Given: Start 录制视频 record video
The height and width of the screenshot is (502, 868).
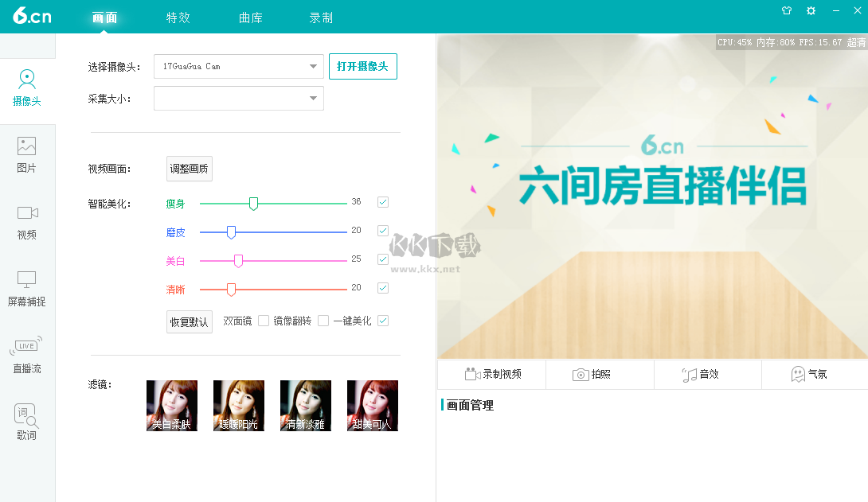Looking at the screenshot, I should tap(492, 374).
